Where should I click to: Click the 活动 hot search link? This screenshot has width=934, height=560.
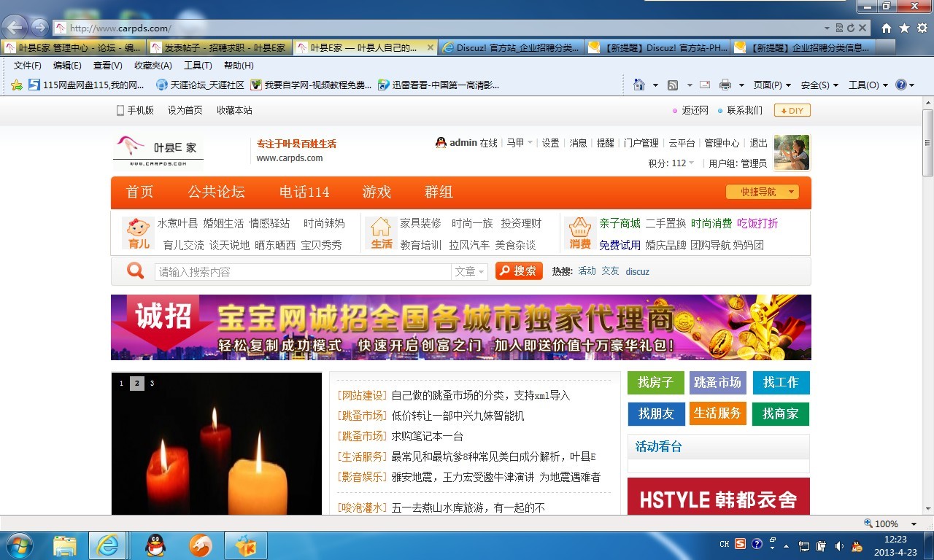(587, 271)
